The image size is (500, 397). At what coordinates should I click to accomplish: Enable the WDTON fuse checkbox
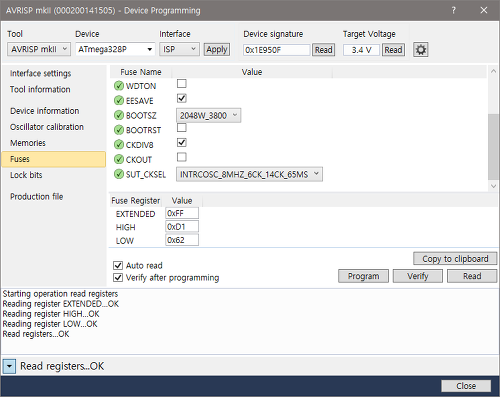point(182,83)
